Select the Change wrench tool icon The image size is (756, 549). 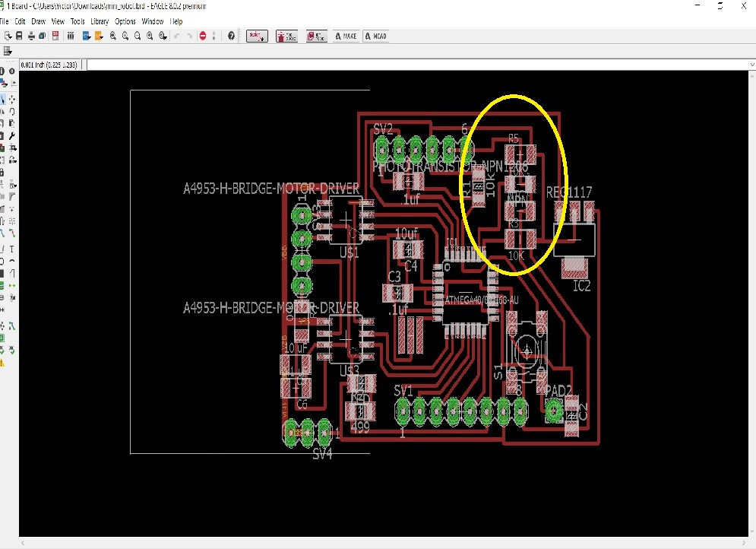[x=12, y=135]
